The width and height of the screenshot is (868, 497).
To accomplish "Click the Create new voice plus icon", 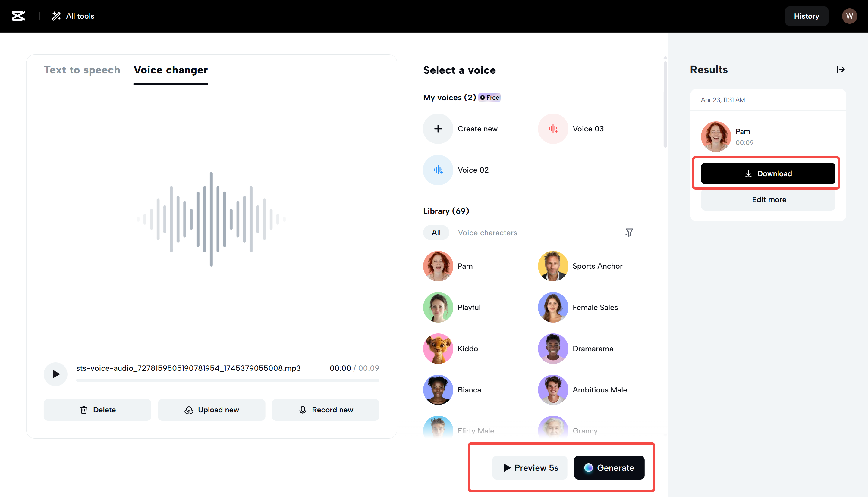I will pos(438,129).
